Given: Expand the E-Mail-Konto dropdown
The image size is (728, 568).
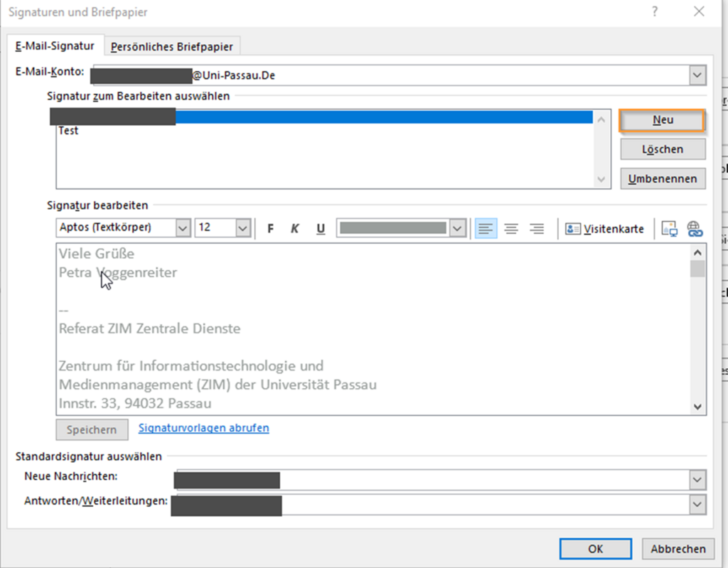Looking at the screenshot, I should coord(697,75).
